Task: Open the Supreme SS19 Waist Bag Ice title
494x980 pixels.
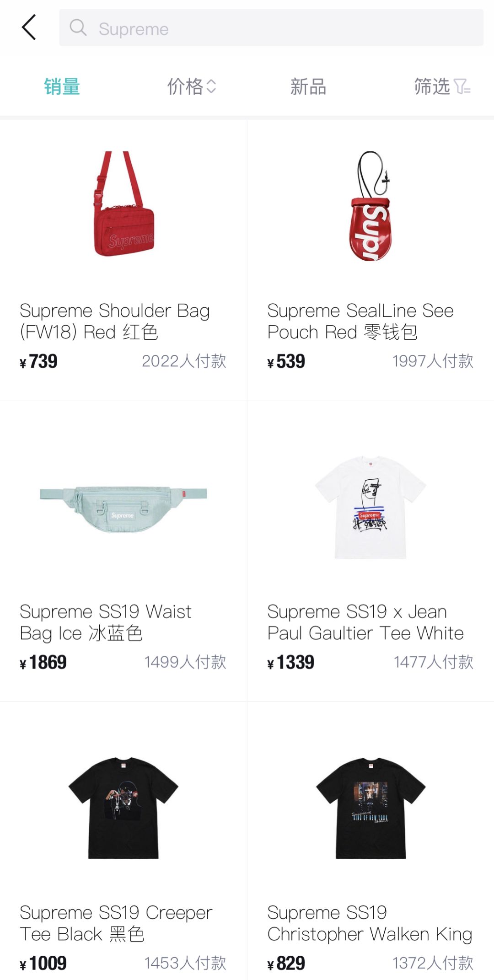Action: pyautogui.click(x=106, y=622)
